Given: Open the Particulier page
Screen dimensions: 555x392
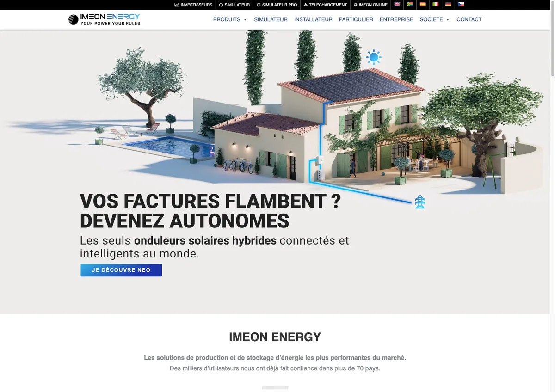Looking at the screenshot, I should coord(356,19).
